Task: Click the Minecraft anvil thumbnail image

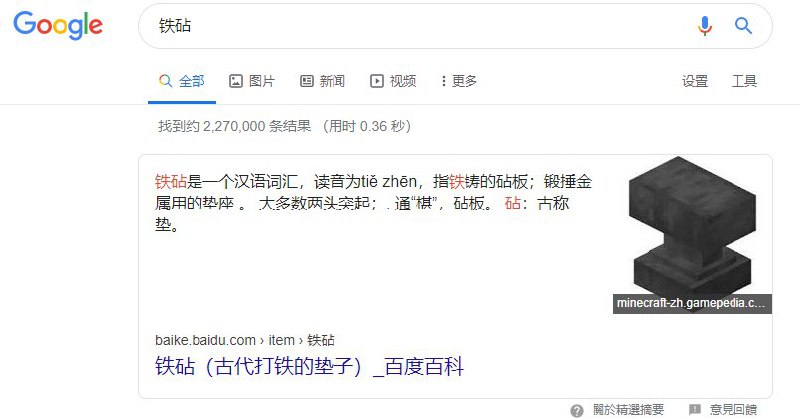Action: click(x=692, y=225)
